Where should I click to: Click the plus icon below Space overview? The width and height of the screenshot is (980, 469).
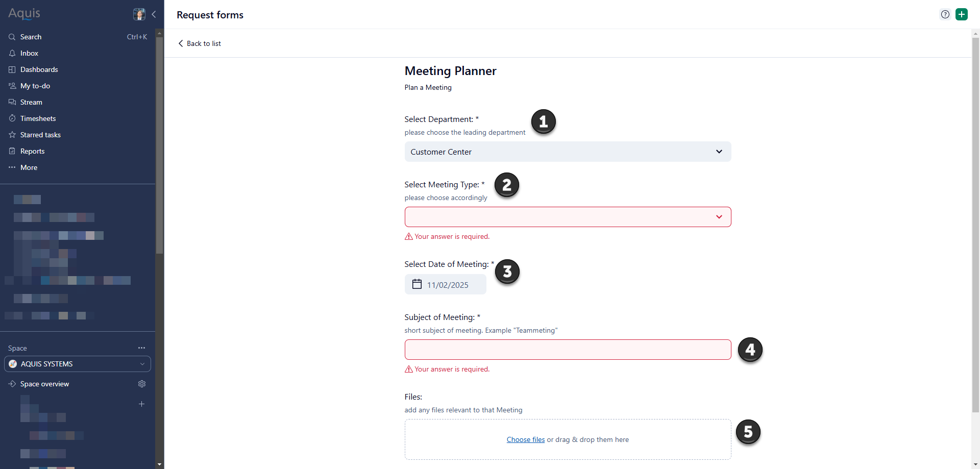(x=142, y=404)
